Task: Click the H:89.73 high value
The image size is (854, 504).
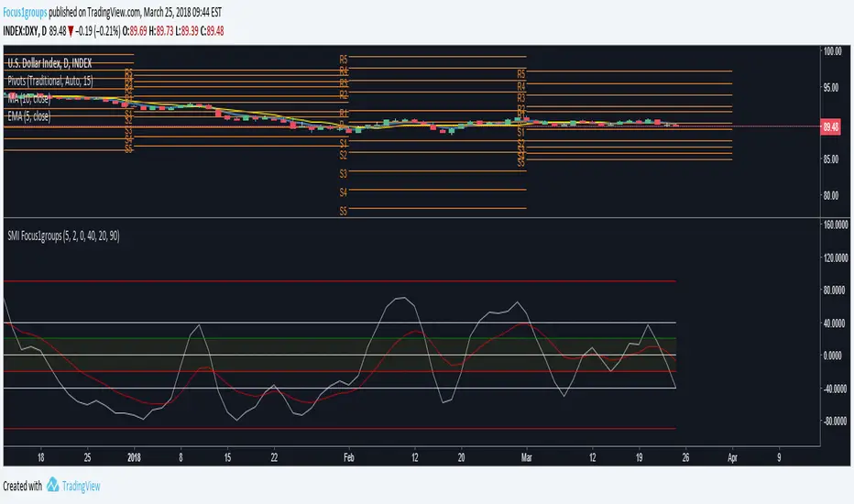Action: click(x=160, y=31)
